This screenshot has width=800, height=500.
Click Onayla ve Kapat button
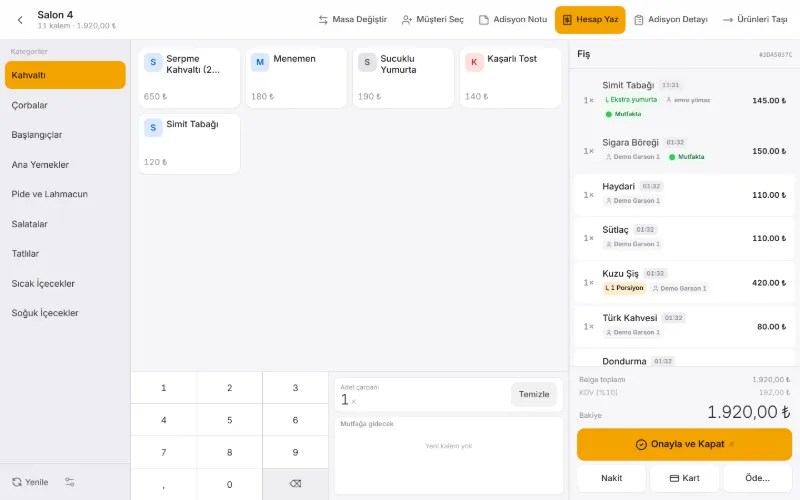684,444
